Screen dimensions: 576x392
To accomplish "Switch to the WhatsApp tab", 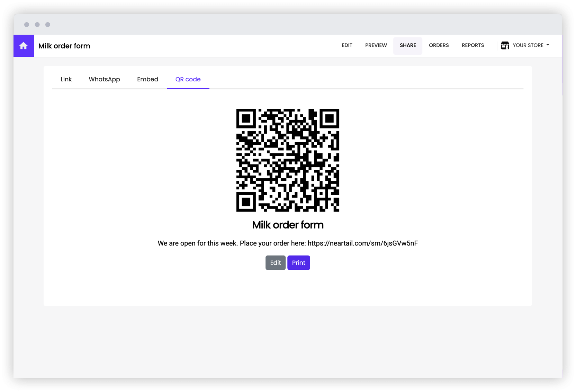I will (x=104, y=79).
